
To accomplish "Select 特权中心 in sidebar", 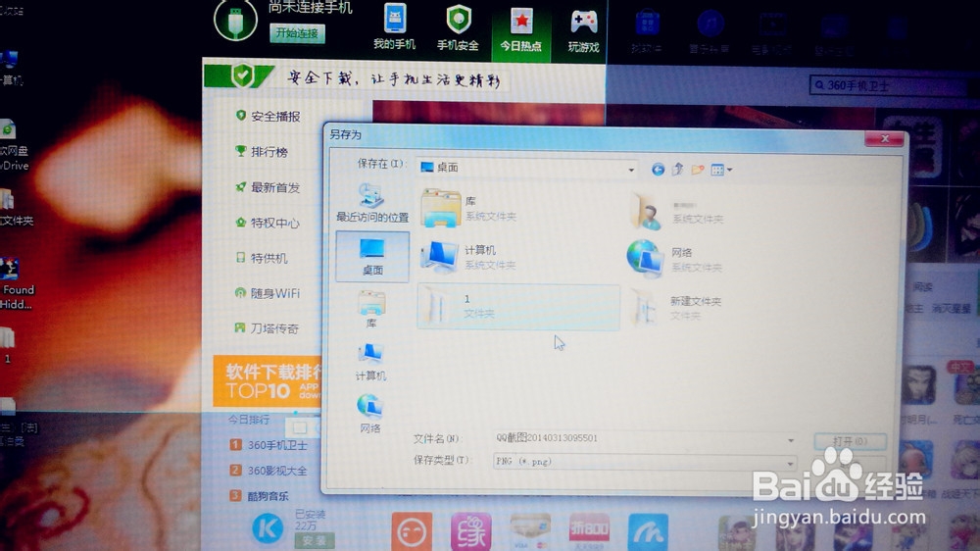I will 268,223.
